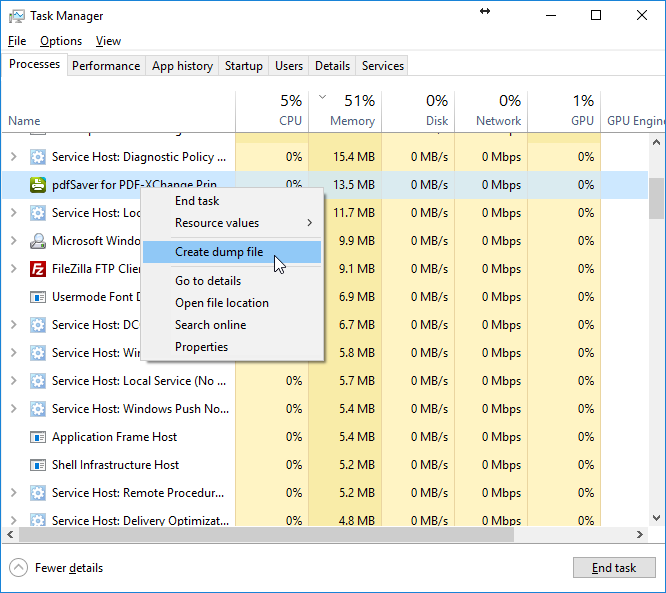The image size is (666, 593).
Task: Click the 13.5 MB memory value
Action: pos(354,185)
